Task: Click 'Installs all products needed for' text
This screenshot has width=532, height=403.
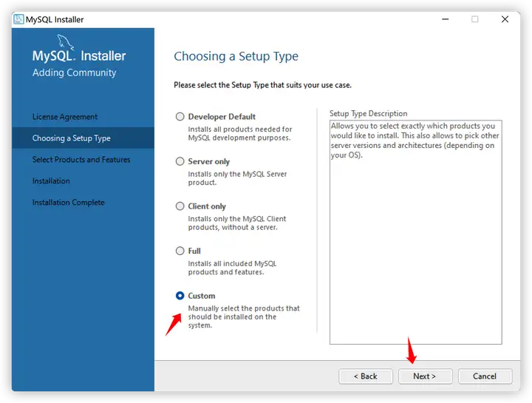Action: click(240, 133)
